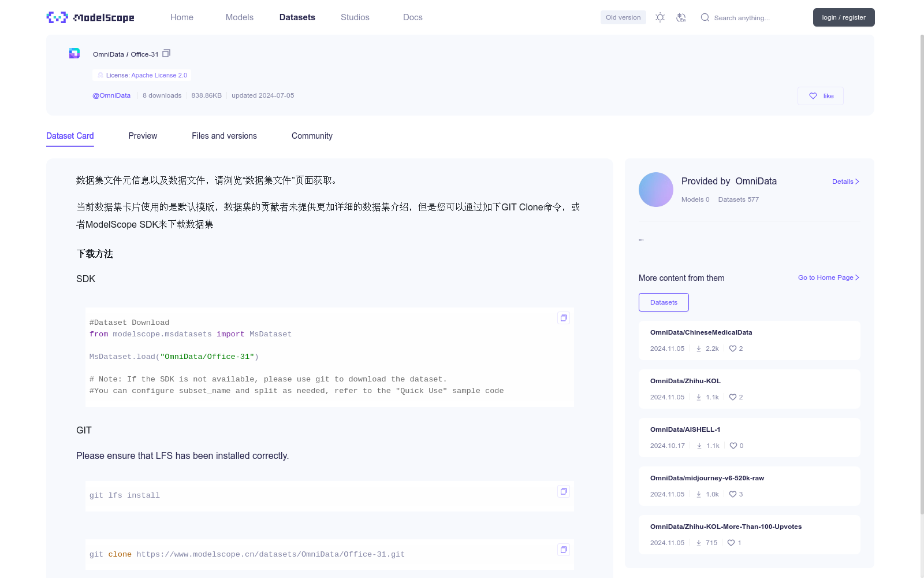
Task: Copy the dataset name Office-31
Action: click(166, 53)
